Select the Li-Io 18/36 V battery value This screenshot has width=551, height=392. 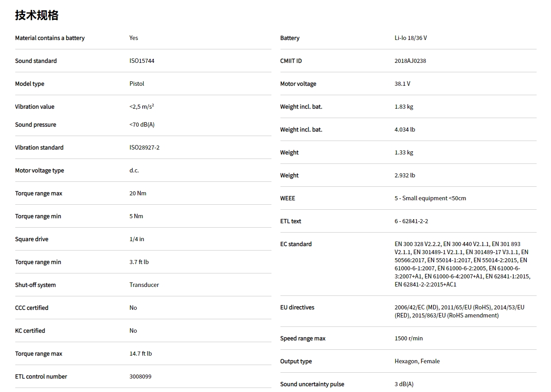[410, 38]
